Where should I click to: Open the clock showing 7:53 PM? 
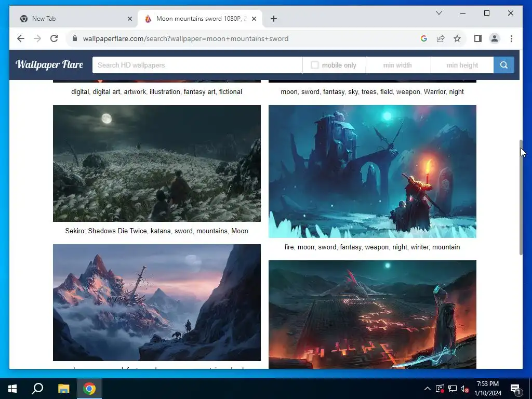487,389
